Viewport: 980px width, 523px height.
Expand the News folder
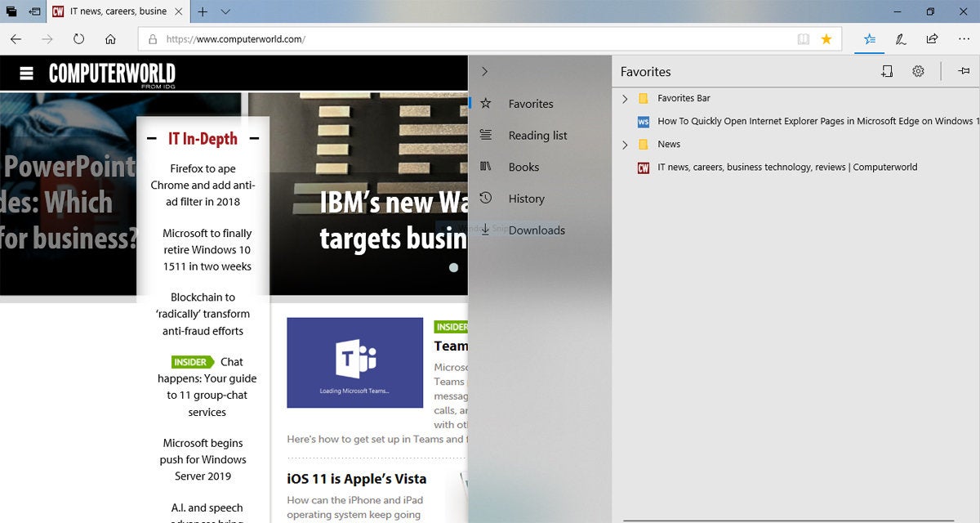coord(625,145)
